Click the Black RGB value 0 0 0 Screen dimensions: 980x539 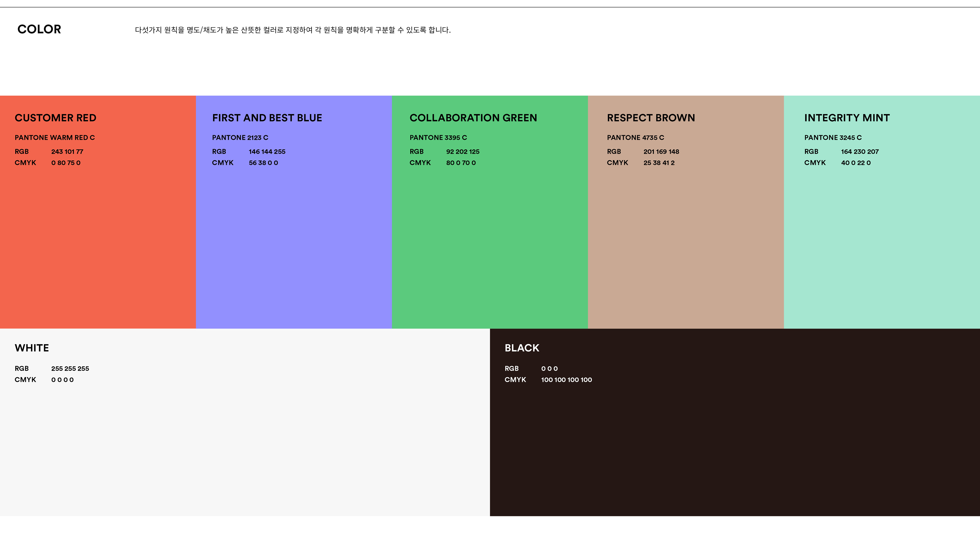549,369
